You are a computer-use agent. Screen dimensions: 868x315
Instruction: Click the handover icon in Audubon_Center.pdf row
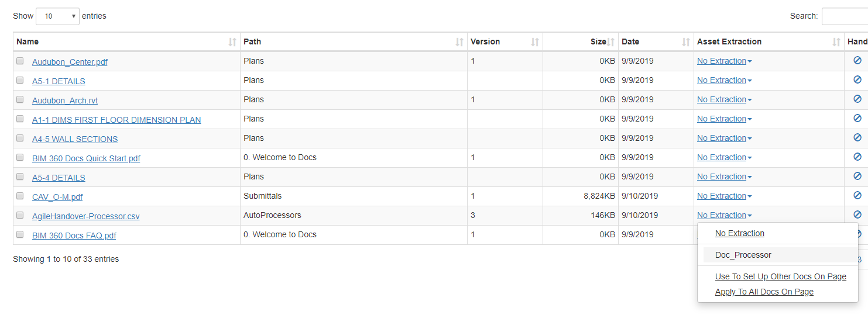click(857, 61)
